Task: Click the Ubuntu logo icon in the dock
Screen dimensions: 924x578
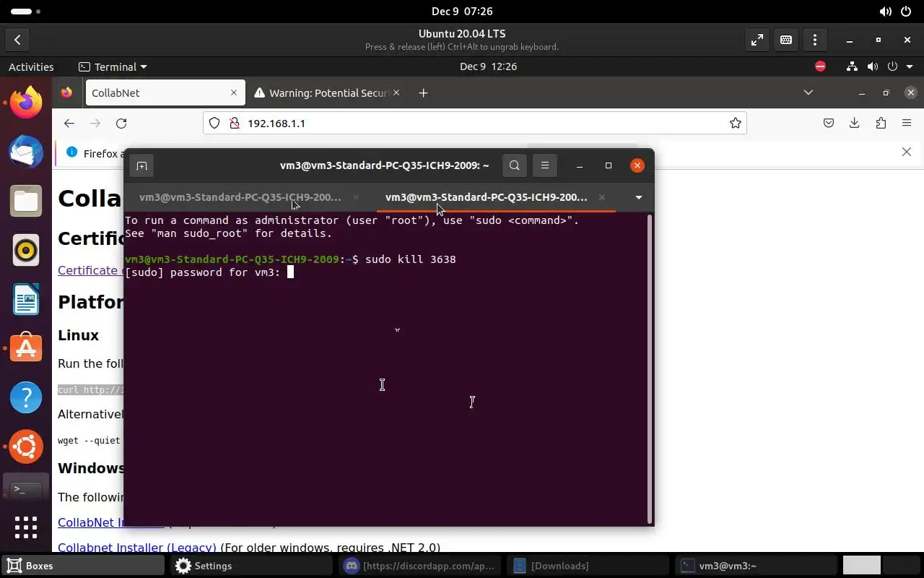Action: coord(26,447)
